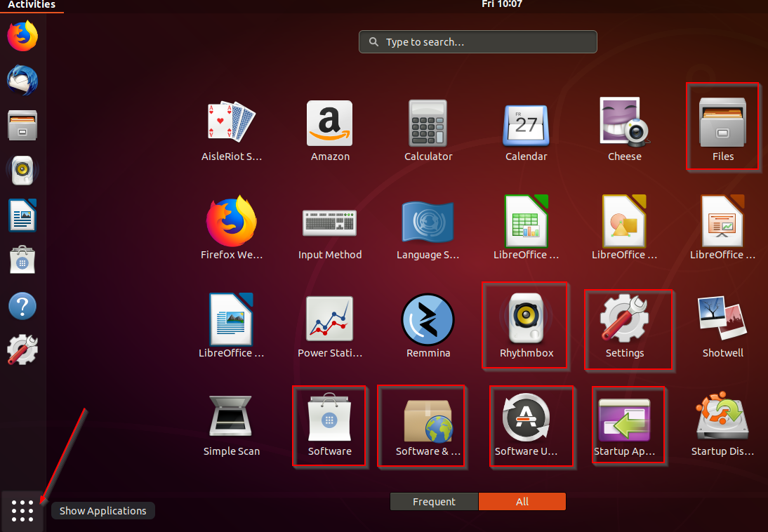This screenshot has width=768, height=532.
Task: Launch Cheese webcam application
Action: click(624, 130)
